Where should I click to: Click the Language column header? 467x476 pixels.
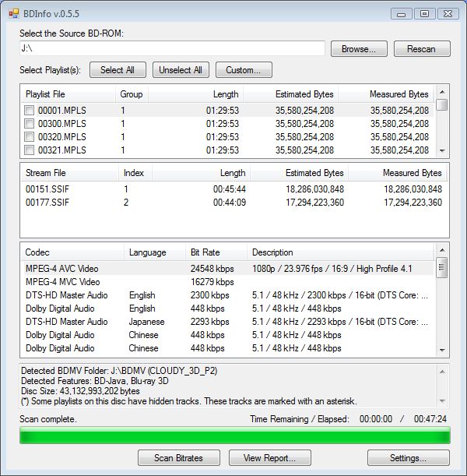(155, 252)
